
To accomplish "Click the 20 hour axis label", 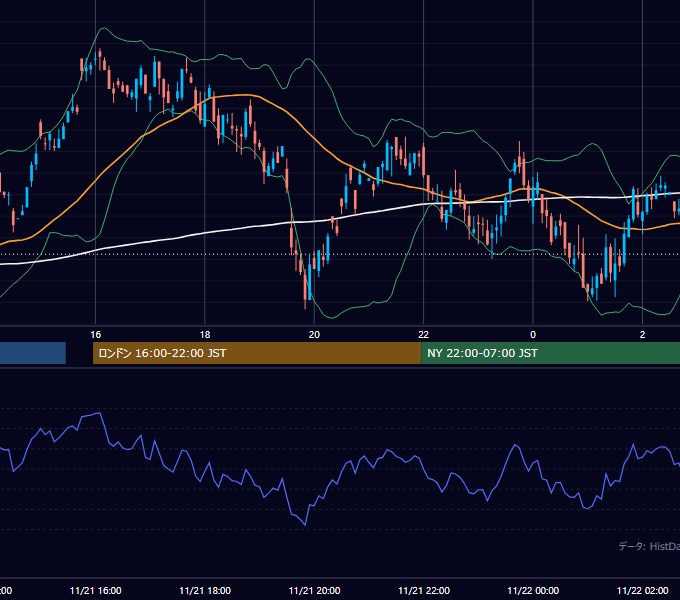I will 314,335.
